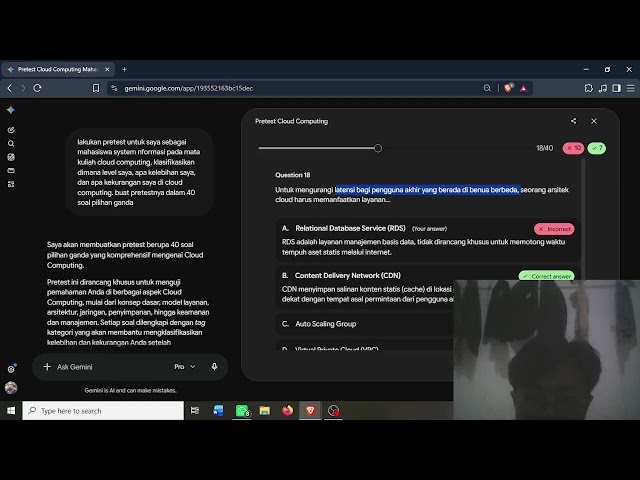The width and height of the screenshot is (640, 480).
Task: Open Brave Shields lion icon
Action: [x=509, y=88]
